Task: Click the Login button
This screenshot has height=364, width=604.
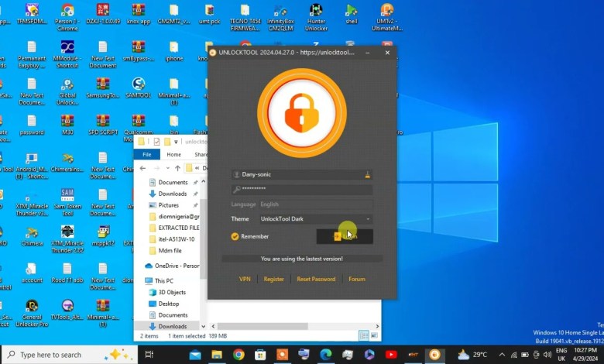Action: (345, 236)
